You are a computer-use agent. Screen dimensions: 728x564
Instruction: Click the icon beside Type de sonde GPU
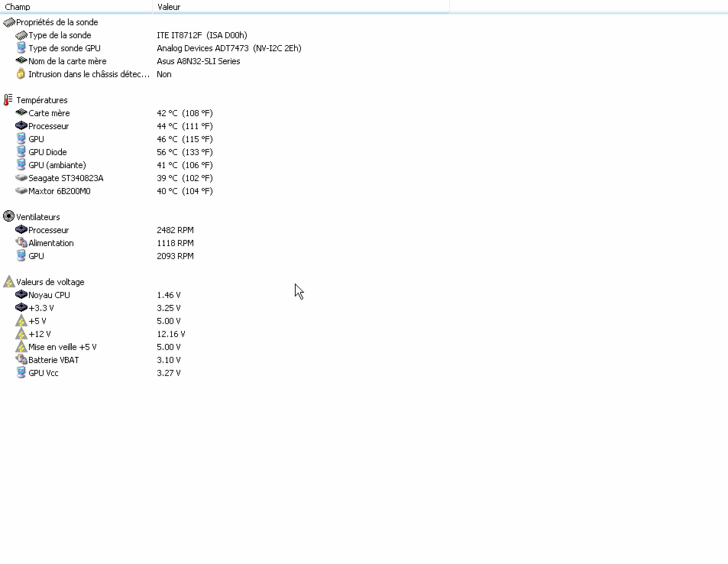pos(21,48)
